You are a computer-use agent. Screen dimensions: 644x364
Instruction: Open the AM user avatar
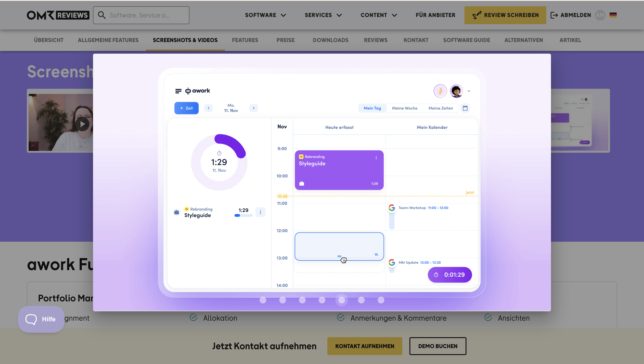600,15
